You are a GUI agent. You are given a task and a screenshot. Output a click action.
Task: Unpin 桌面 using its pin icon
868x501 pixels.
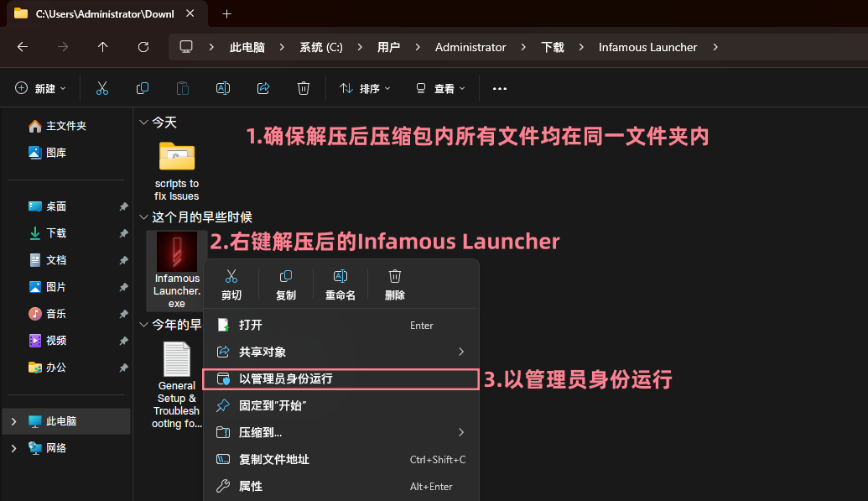123,206
